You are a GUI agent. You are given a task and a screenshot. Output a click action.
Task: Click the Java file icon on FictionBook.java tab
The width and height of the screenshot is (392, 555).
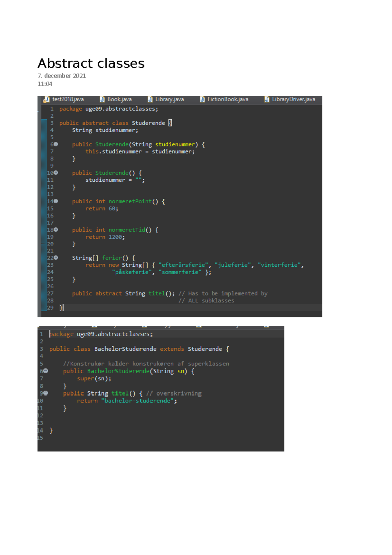202,99
